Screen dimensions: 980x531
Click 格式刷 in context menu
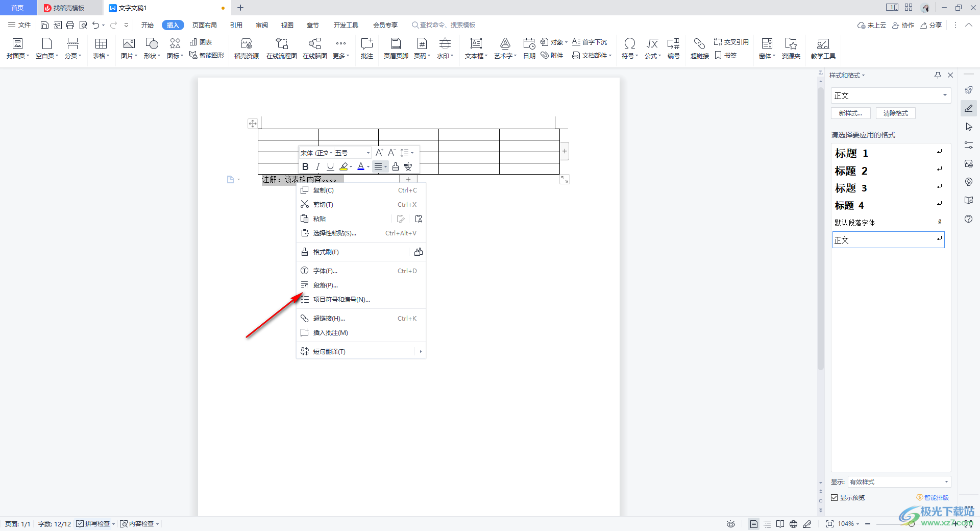click(352, 252)
